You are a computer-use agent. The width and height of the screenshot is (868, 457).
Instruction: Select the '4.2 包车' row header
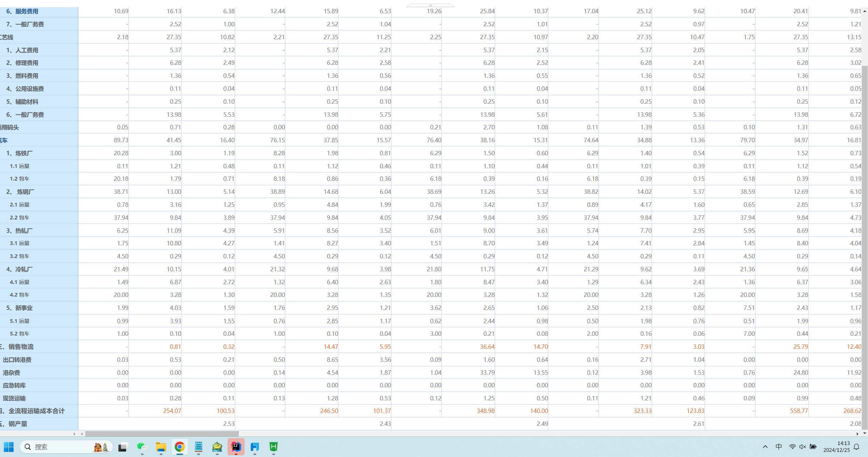click(39, 295)
